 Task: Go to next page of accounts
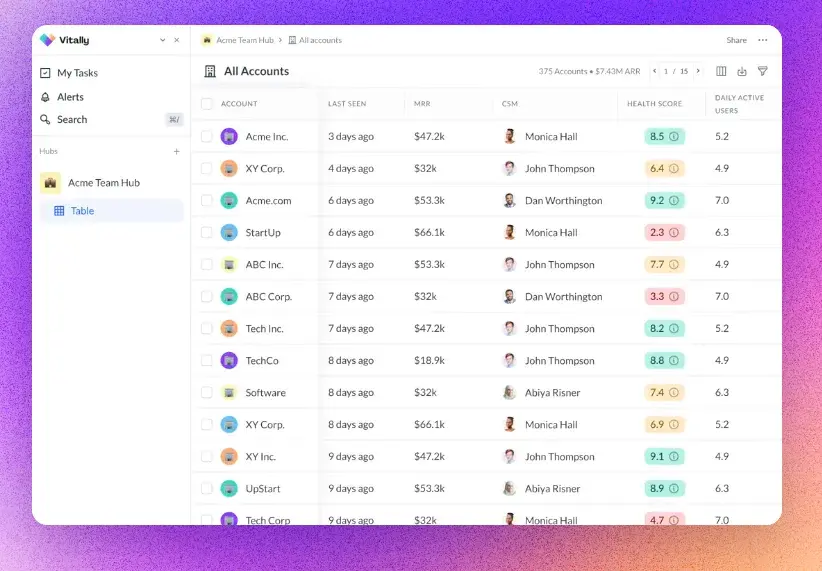[x=698, y=71]
